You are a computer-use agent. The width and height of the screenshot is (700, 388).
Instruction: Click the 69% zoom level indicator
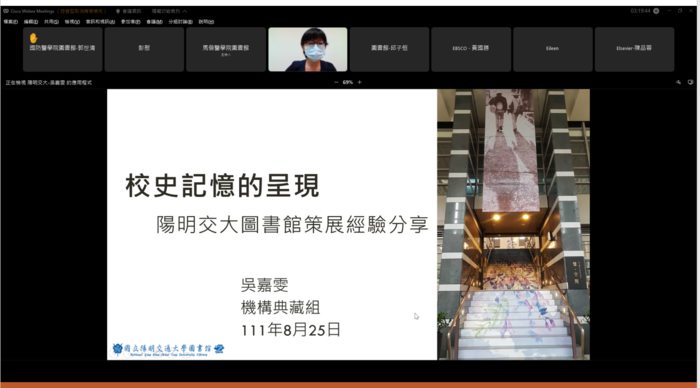(348, 82)
